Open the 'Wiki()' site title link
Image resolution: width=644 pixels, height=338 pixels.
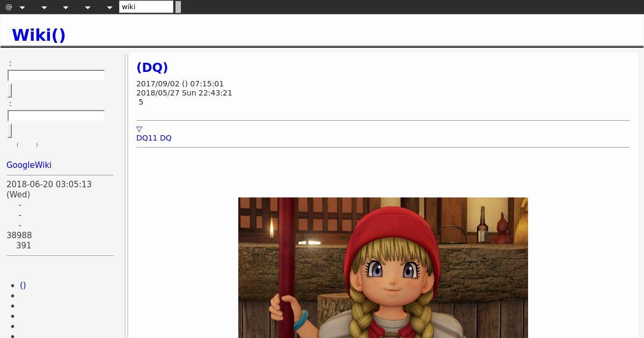pos(39,35)
